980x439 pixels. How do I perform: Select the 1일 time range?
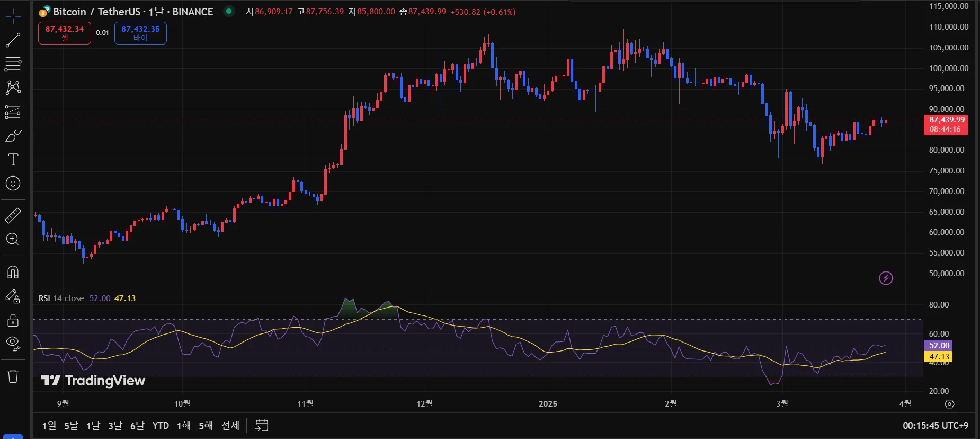coord(49,426)
